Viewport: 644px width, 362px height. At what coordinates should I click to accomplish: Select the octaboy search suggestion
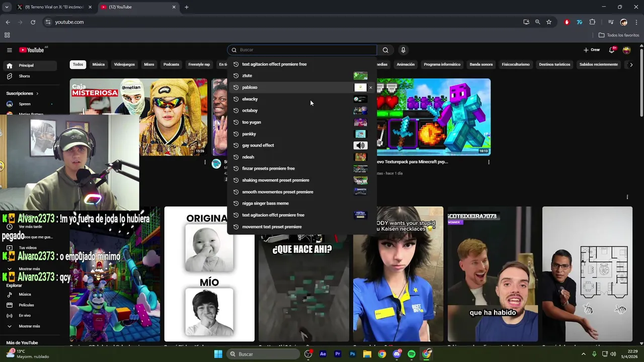pos(301,111)
